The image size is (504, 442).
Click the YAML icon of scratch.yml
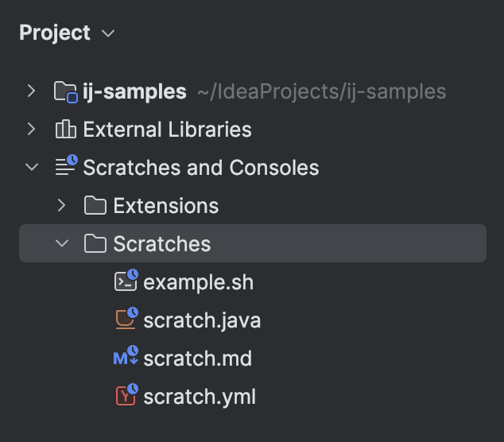pyautogui.click(x=126, y=395)
